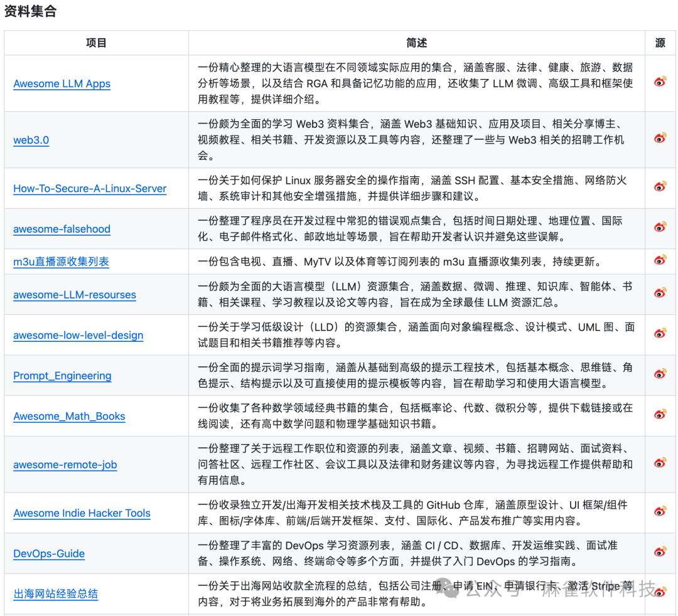678x616 pixels.
Task: Open the 出海网站经验总结 link
Action: point(56,593)
